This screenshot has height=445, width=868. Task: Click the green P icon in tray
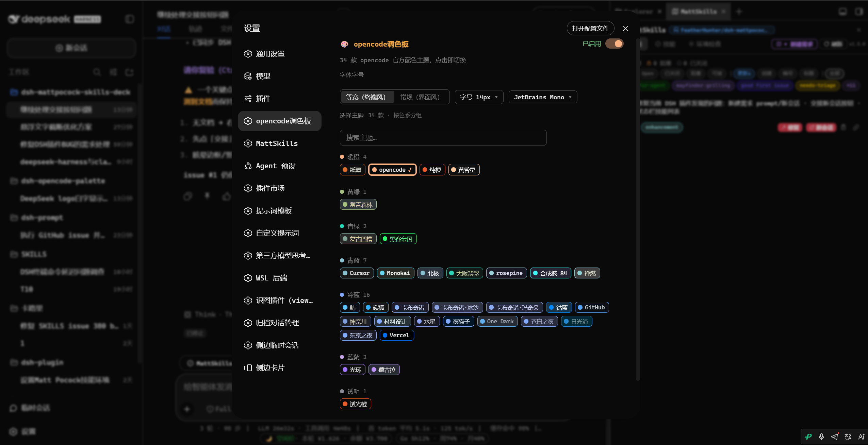[x=808, y=437]
